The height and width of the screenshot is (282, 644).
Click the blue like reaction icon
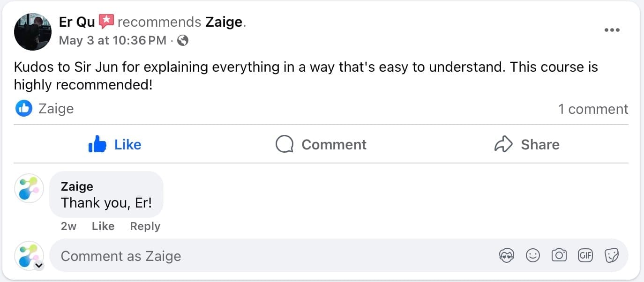23,109
